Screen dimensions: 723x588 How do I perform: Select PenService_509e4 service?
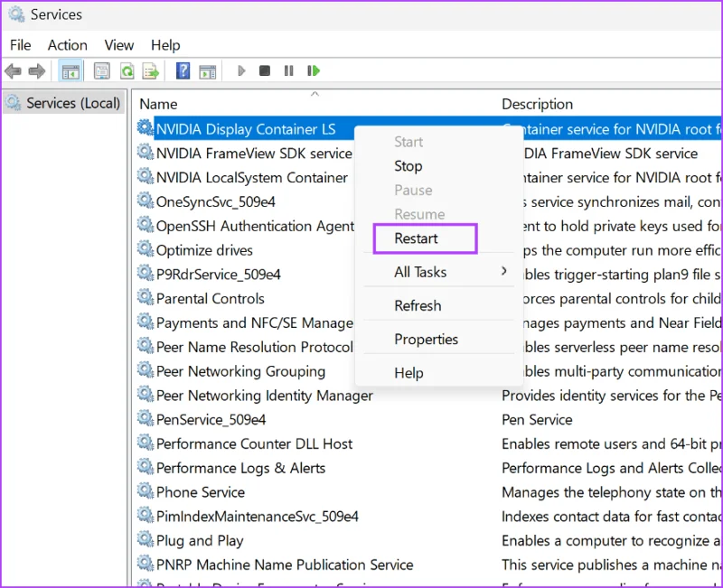(x=211, y=419)
